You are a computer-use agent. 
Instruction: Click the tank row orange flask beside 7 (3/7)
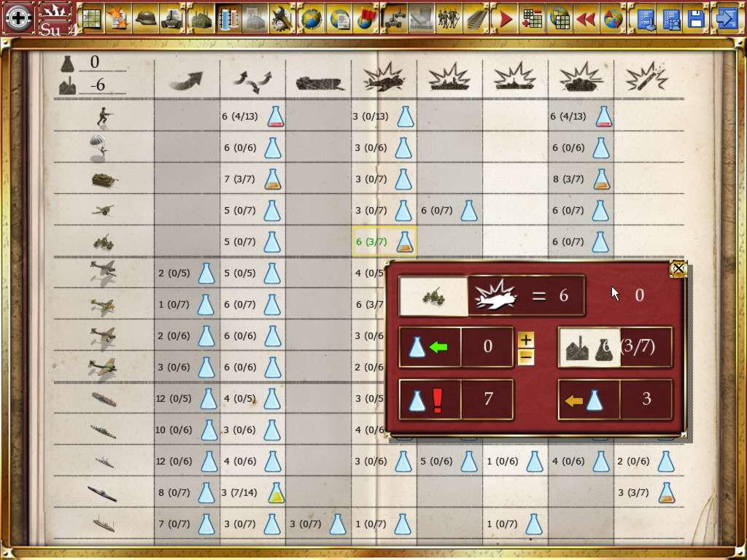(x=273, y=179)
